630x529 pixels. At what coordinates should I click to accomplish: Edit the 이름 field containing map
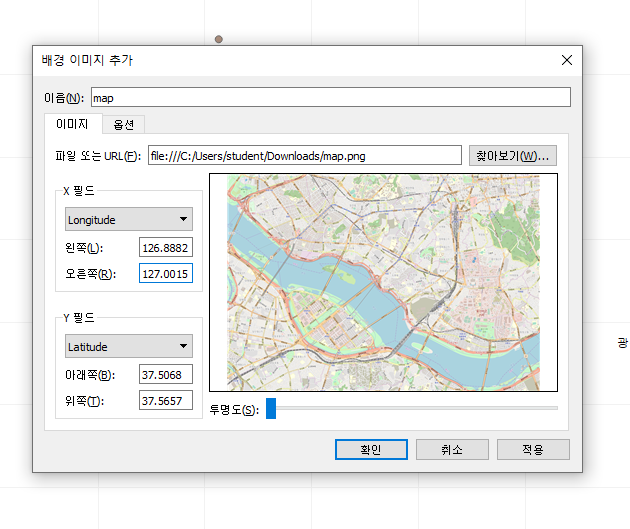[x=331, y=97]
